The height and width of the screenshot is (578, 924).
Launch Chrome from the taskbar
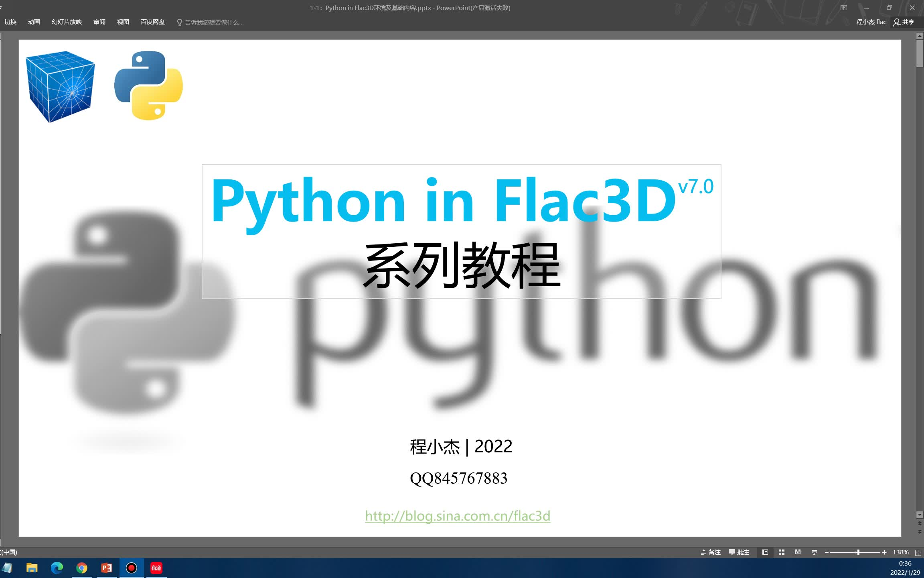click(82, 568)
